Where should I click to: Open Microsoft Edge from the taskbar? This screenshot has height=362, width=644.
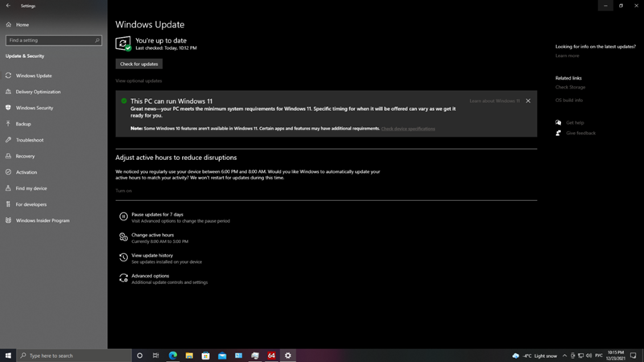pos(173,356)
